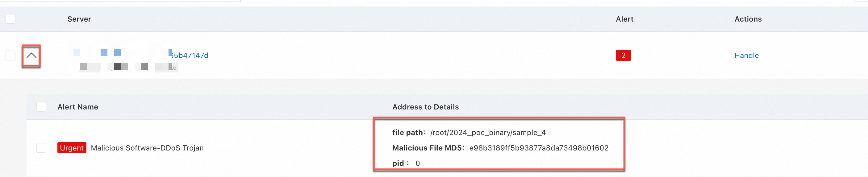Tick the checkbox for server 5b47147d

(10, 56)
